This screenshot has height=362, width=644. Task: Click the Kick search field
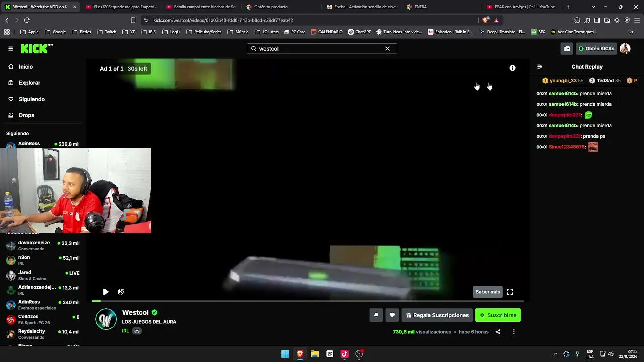coord(322,49)
